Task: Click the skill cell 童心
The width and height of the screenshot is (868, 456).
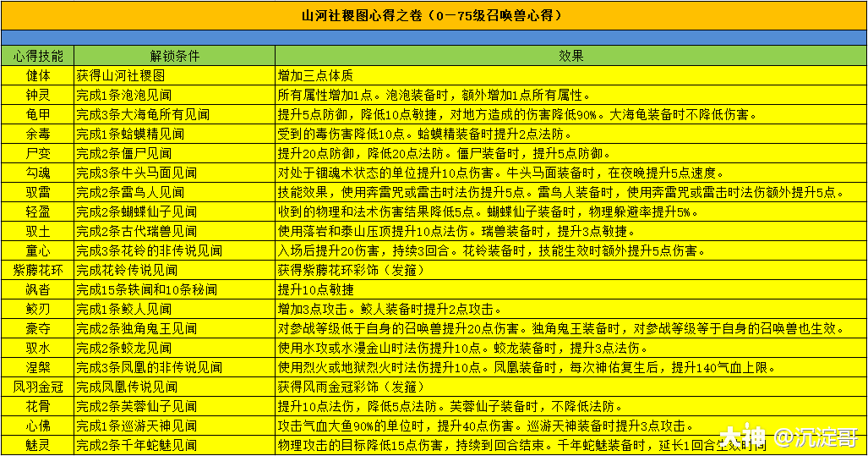Action: point(38,250)
